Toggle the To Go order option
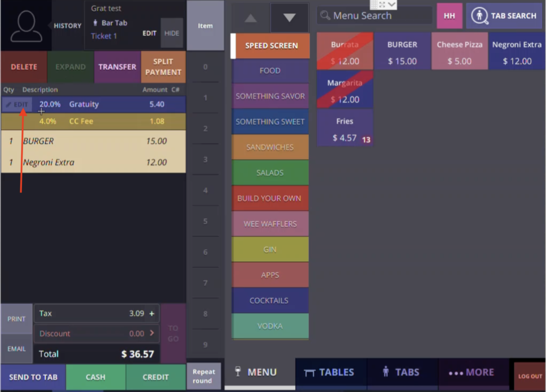Viewport: 546px width, 392px height. pyautogui.click(x=173, y=333)
